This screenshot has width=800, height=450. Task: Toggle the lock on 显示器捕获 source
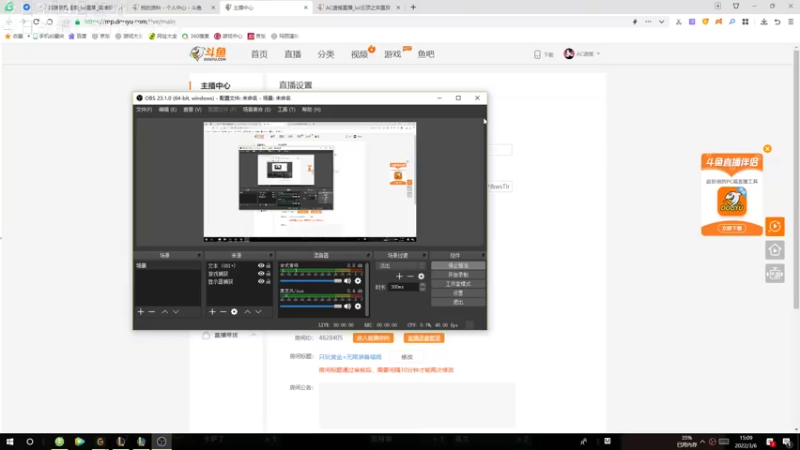click(268, 282)
